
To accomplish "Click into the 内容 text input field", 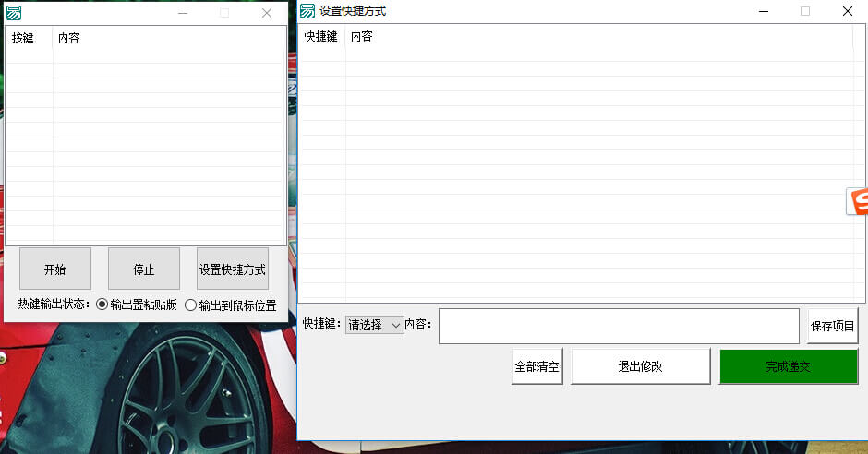I will (618, 326).
